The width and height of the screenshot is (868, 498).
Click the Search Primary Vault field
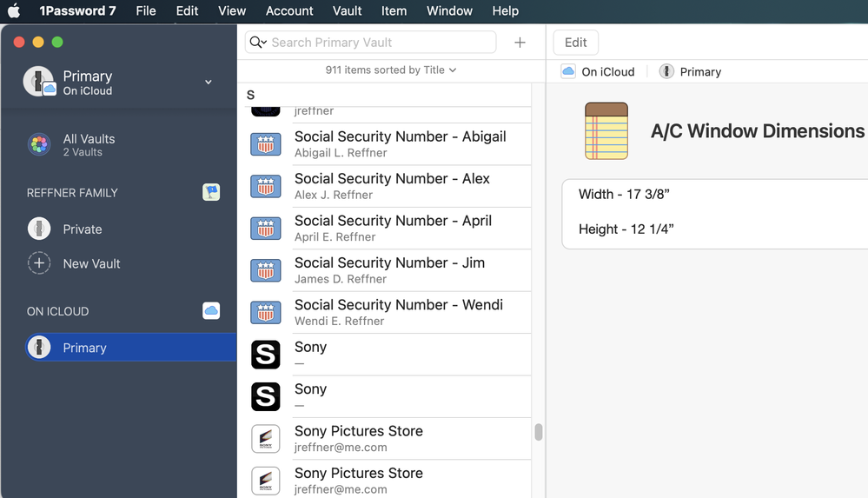point(381,43)
